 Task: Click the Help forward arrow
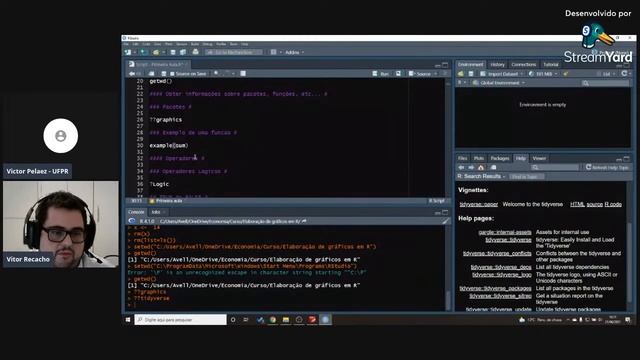coord(471,168)
